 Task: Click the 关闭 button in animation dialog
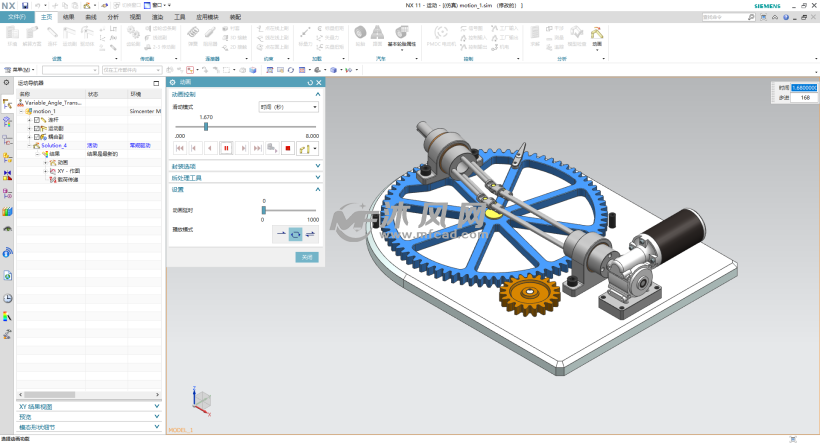tap(306, 257)
